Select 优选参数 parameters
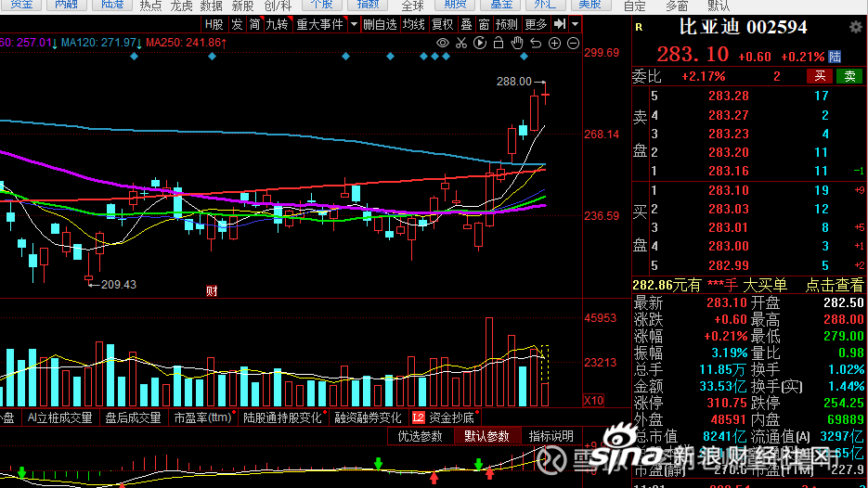This screenshot has width=868, height=488. 421,436
